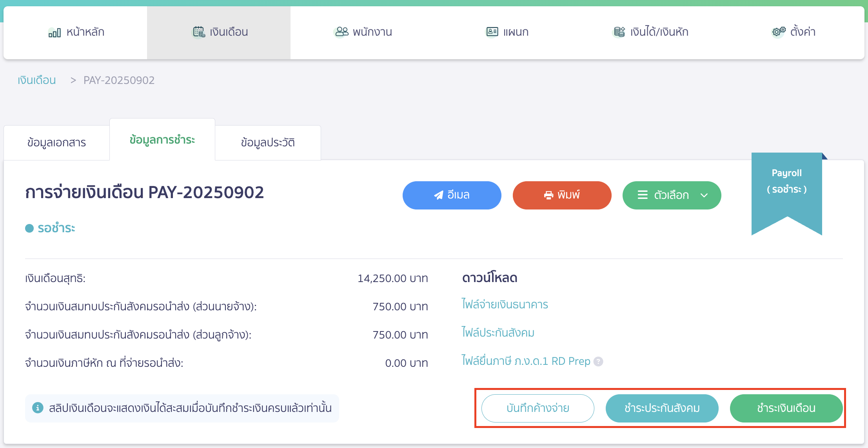Open the ข้อมูลประวัติ tab
Viewport: 868px width, 448px height.
click(x=268, y=142)
